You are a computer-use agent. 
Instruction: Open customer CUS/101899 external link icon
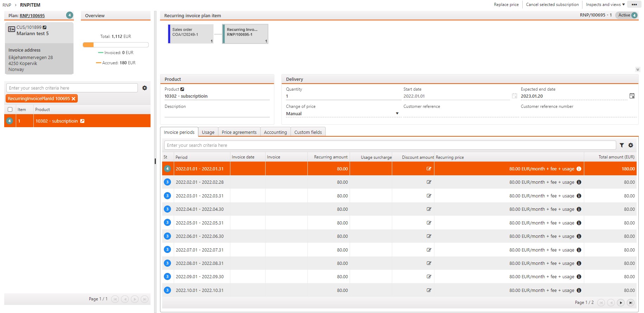45,27
